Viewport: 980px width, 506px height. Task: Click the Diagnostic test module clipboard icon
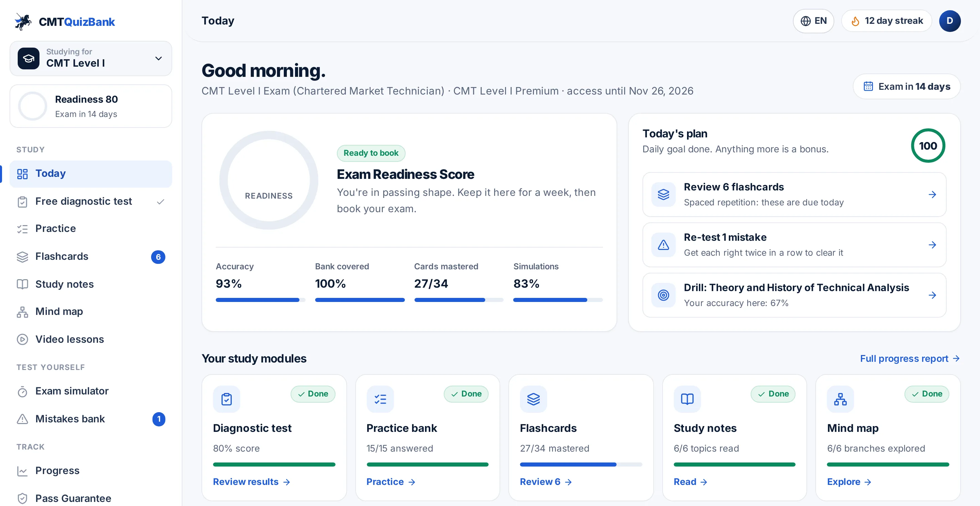click(x=226, y=399)
